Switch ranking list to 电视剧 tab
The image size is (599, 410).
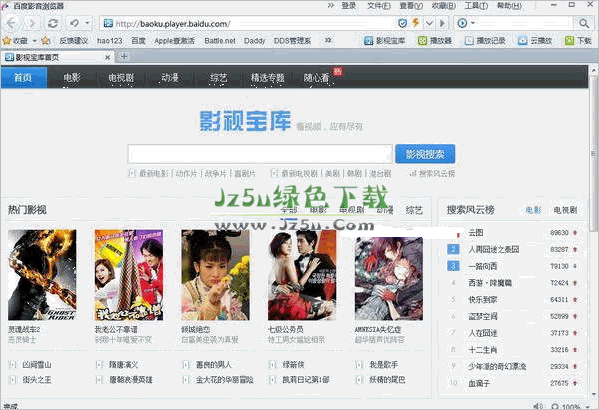tap(565, 210)
